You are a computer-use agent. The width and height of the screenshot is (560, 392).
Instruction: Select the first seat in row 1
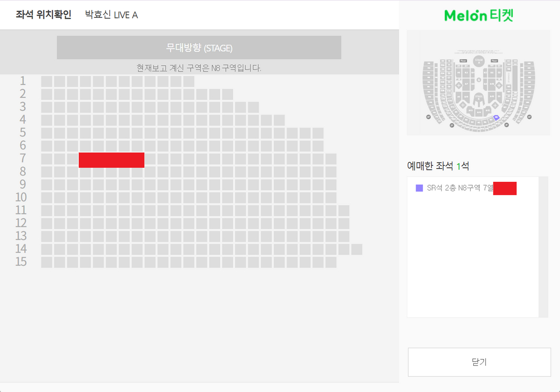pos(47,82)
